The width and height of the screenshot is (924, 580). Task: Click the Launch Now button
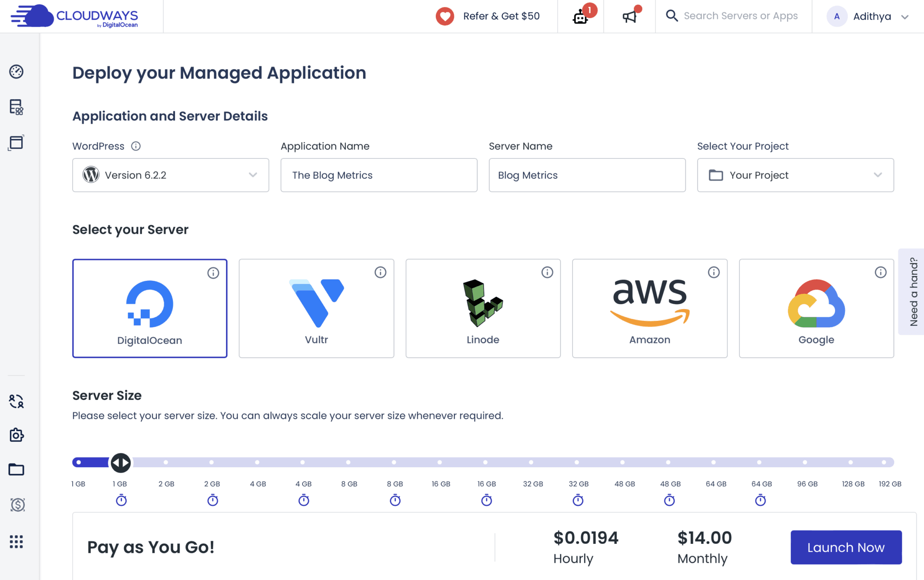pos(846,547)
